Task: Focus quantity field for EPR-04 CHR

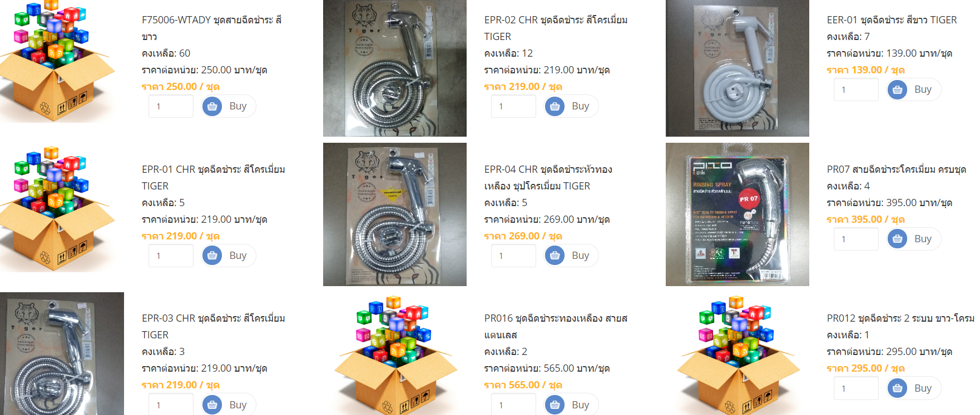Action: tap(513, 256)
